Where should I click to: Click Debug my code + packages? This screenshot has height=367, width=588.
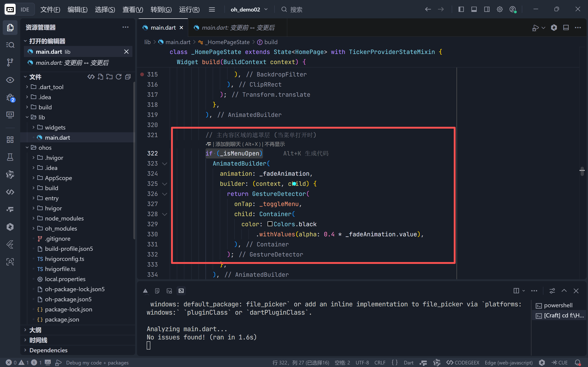point(97,362)
